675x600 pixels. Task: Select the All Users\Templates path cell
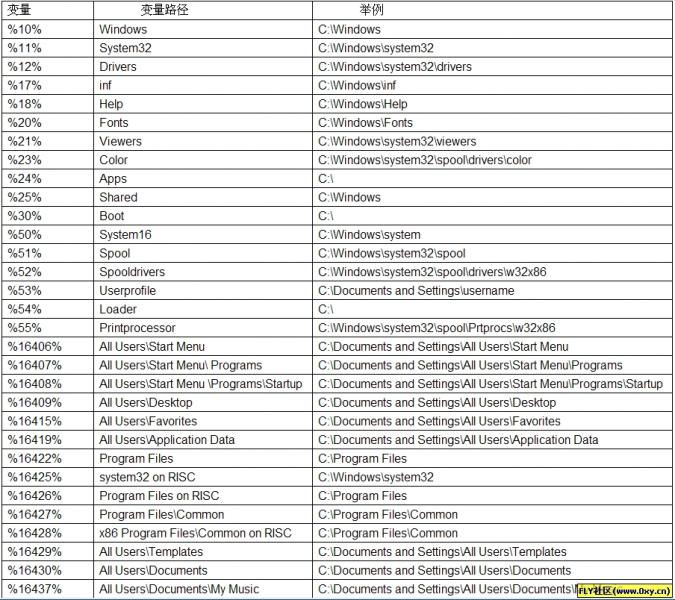(203, 551)
